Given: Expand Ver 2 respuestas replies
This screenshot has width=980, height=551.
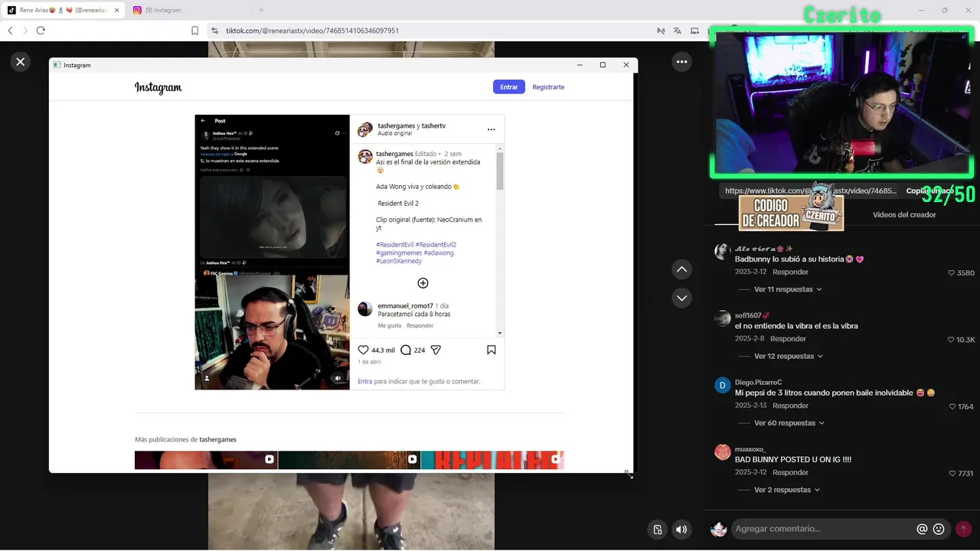Looking at the screenshot, I should (787, 490).
